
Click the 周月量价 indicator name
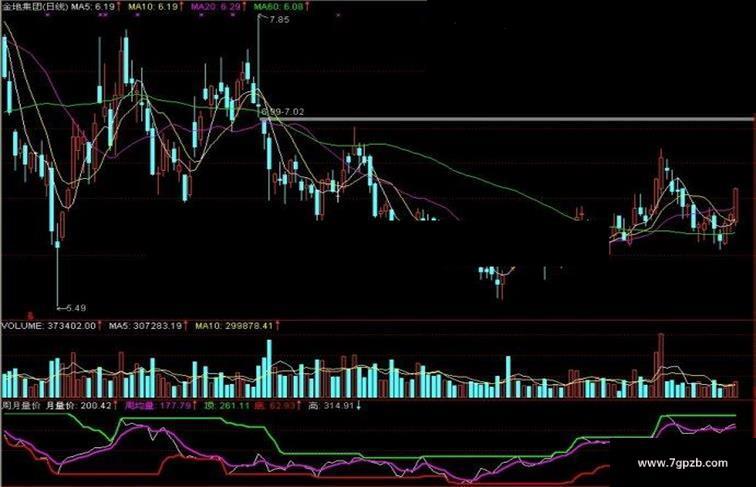point(21,406)
